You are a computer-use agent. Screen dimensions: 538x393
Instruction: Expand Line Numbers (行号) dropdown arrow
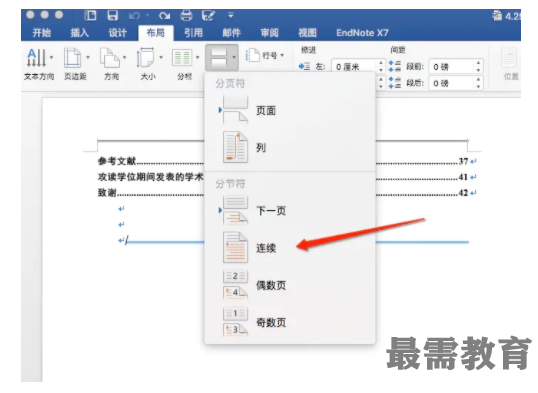coord(282,55)
